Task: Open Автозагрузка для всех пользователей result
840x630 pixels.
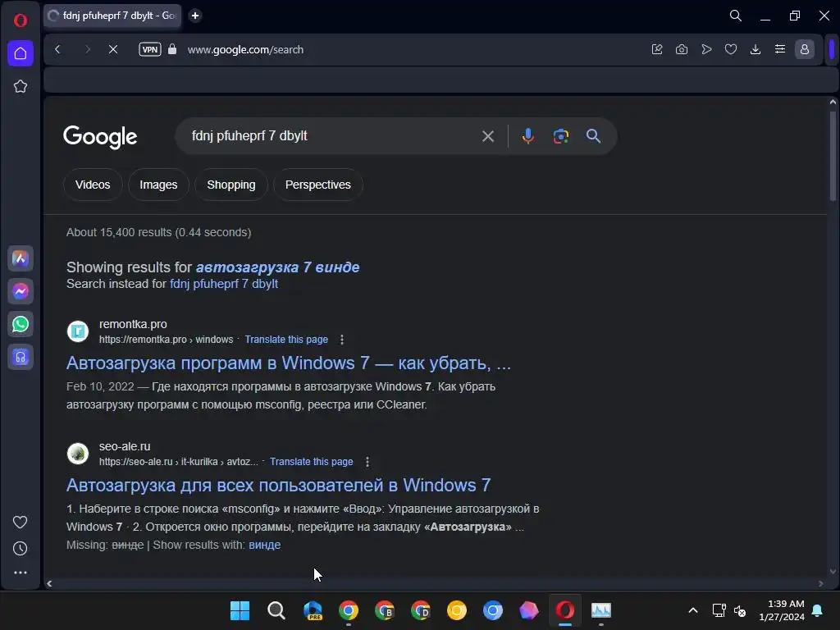Action: coord(279,486)
